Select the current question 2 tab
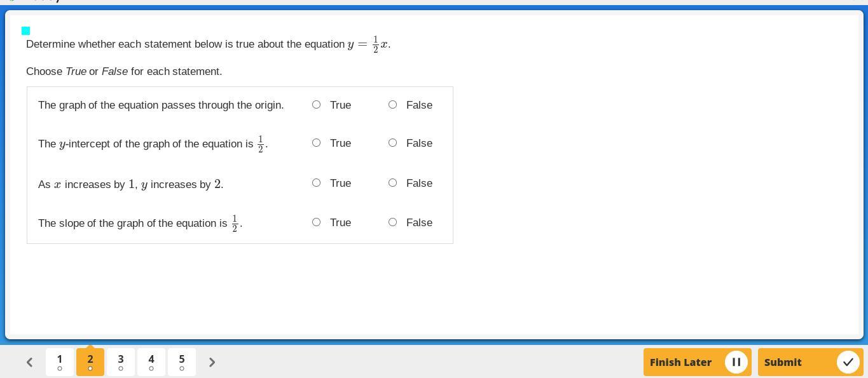The width and height of the screenshot is (868, 378). click(90, 361)
